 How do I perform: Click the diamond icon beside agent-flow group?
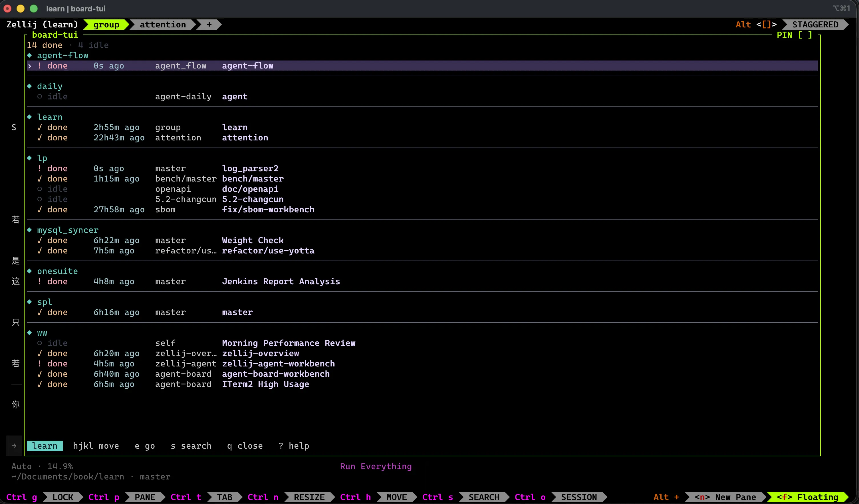click(30, 55)
